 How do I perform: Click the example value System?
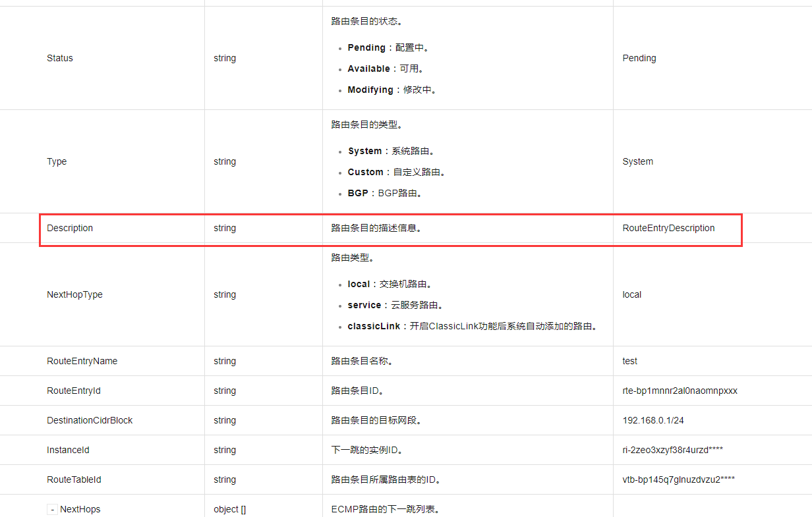[638, 161]
